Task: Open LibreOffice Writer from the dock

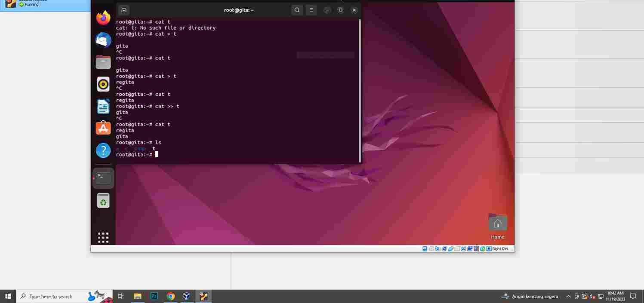Action: click(x=103, y=106)
